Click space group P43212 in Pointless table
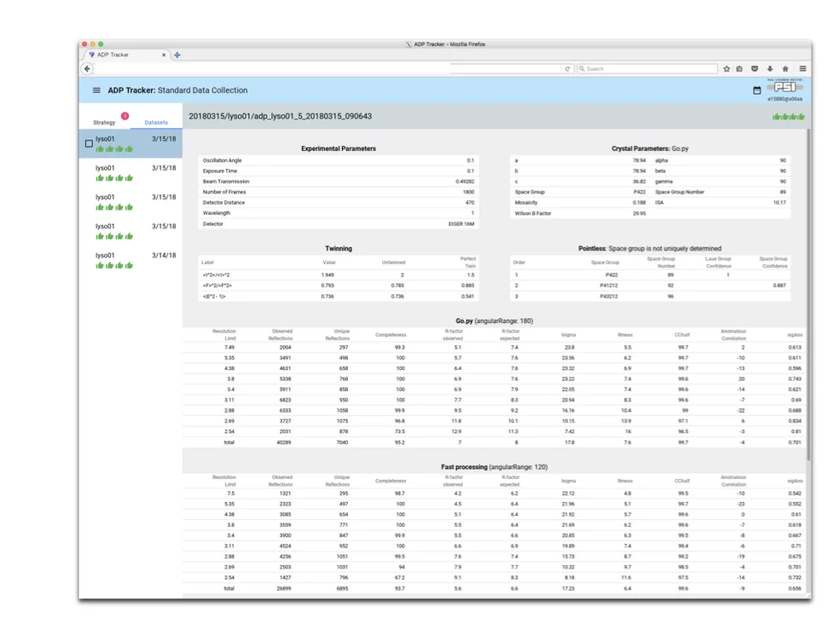840x630 pixels. pyautogui.click(x=609, y=297)
